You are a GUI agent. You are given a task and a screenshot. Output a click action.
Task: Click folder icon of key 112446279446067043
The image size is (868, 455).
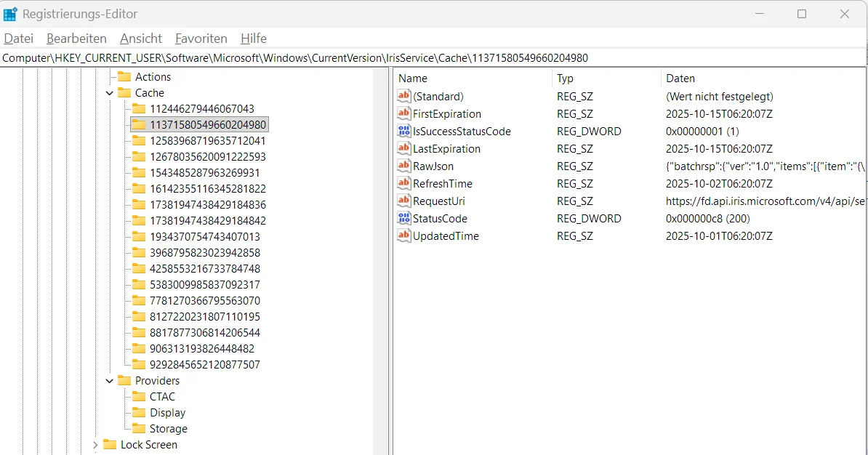click(x=139, y=109)
